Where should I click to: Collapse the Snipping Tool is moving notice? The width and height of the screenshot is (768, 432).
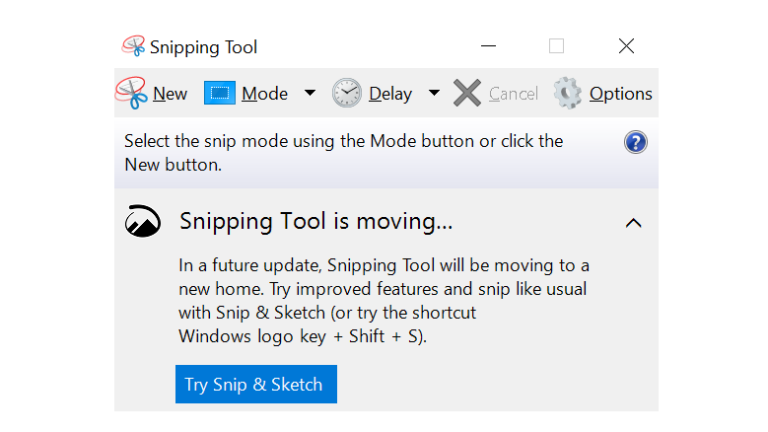pyautogui.click(x=633, y=223)
